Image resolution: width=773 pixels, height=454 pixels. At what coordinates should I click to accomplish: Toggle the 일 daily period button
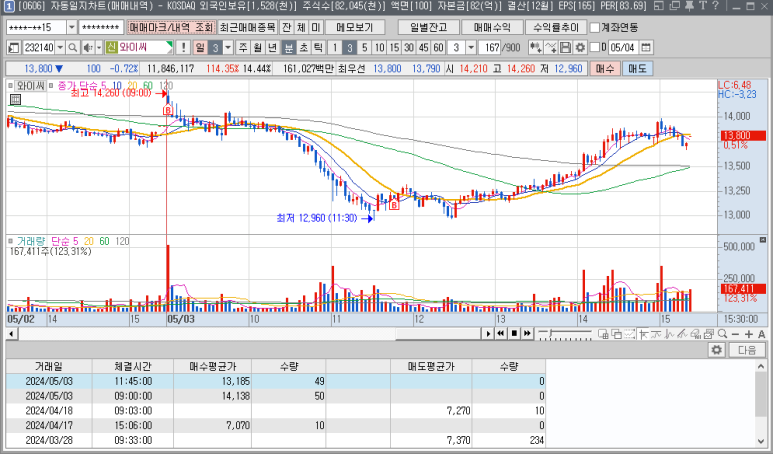point(200,47)
